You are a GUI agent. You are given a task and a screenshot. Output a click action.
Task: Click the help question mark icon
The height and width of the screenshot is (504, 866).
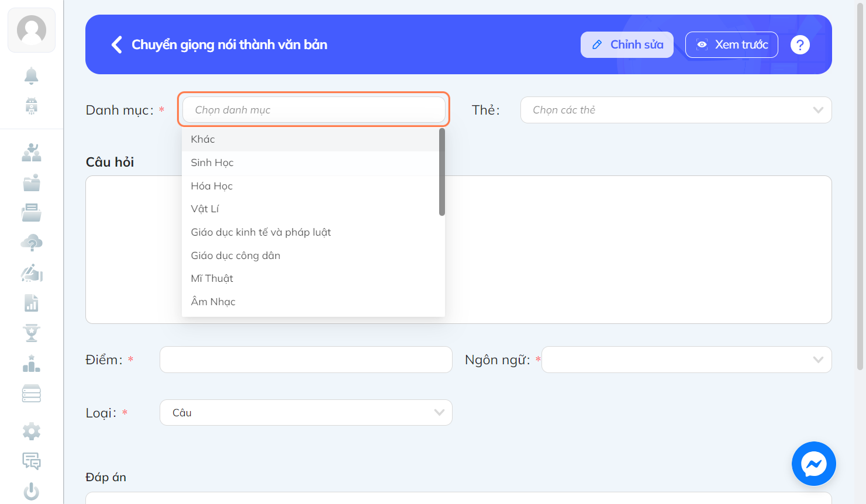(x=800, y=44)
